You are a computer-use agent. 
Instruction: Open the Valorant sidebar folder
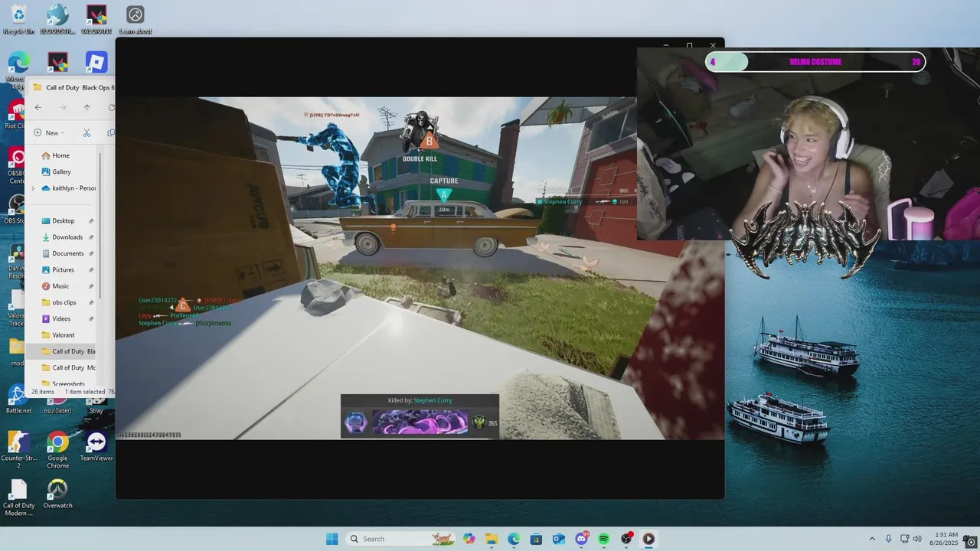click(x=64, y=335)
